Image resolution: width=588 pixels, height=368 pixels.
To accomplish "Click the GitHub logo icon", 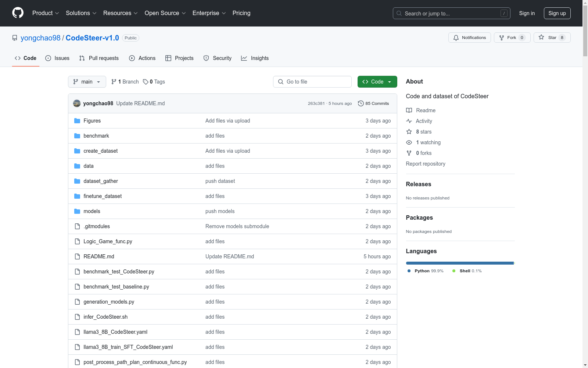I will point(18,13).
